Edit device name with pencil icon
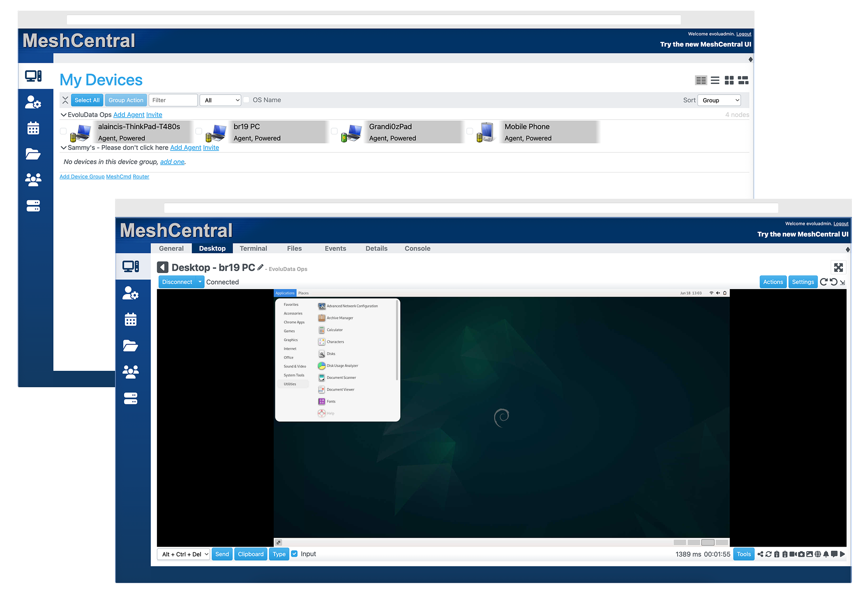The width and height of the screenshot is (863, 616). click(x=260, y=267)
